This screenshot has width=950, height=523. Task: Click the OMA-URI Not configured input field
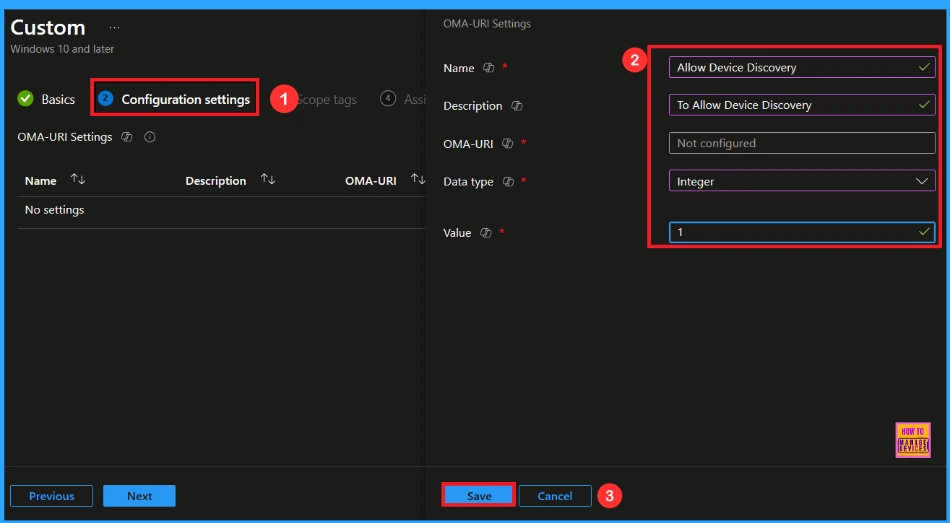point(802,143)
